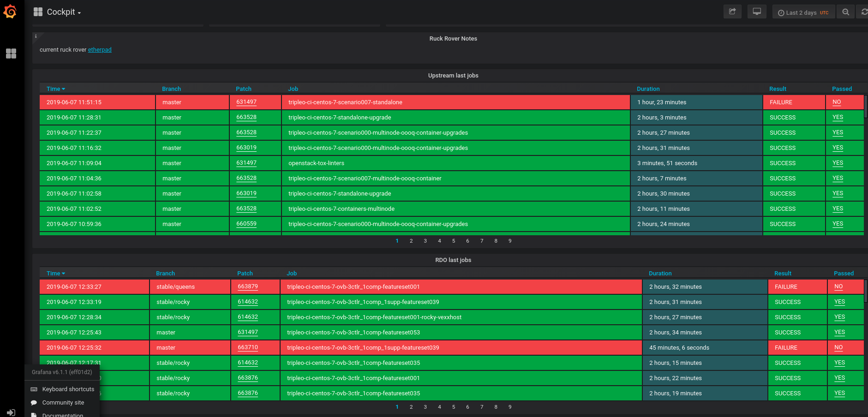Screen dimensions: 868x417
Task: Select Community site in the help menu
Action: (63, 403)
